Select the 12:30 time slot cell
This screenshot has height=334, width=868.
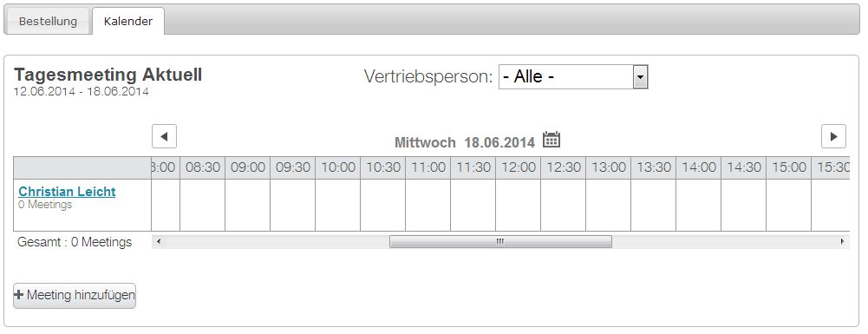(564, 205)
